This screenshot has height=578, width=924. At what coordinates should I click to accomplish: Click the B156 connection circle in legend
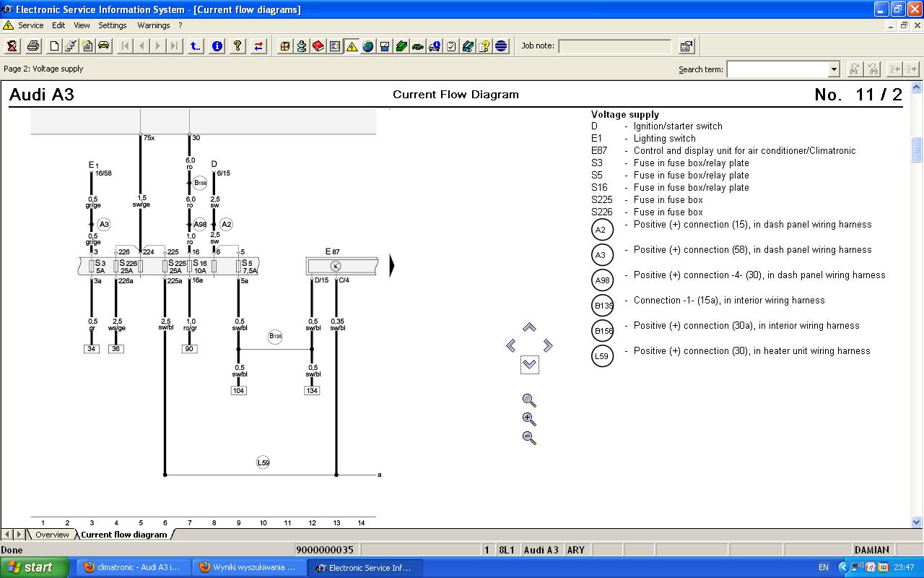(602, 331)
